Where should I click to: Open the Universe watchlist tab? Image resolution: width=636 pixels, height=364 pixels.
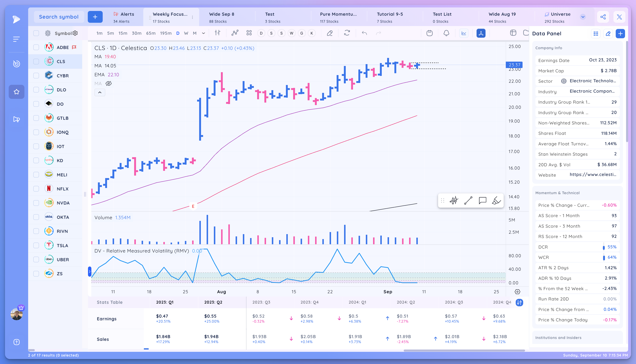click(x=558, y=17)
